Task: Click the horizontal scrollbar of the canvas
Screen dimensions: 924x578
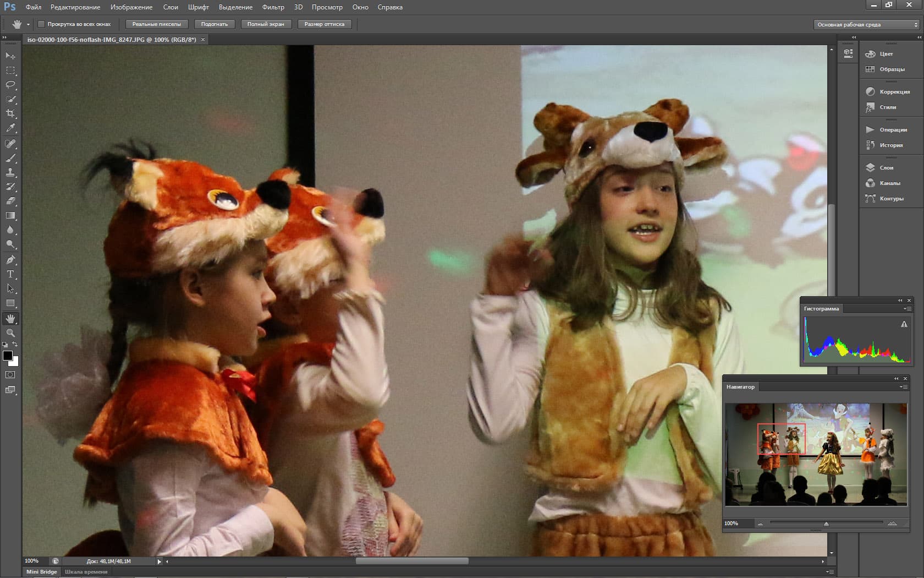Action: point(412,561)
